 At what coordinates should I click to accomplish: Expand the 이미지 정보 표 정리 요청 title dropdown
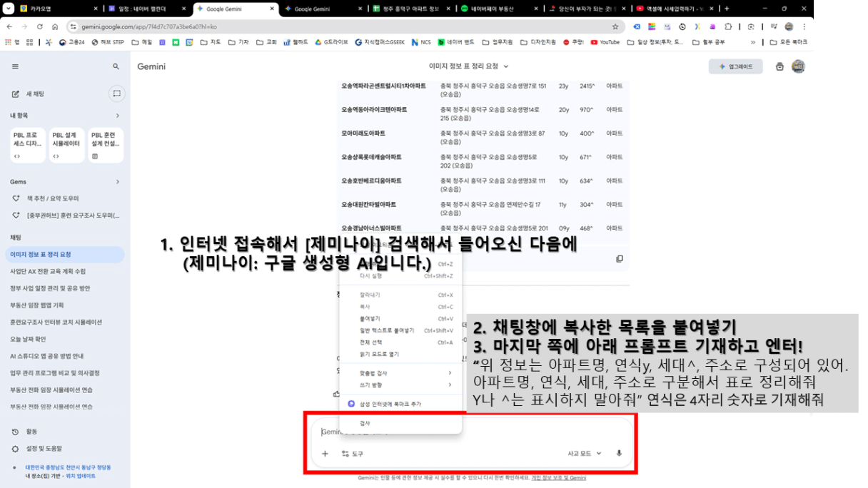pos(469,66)
